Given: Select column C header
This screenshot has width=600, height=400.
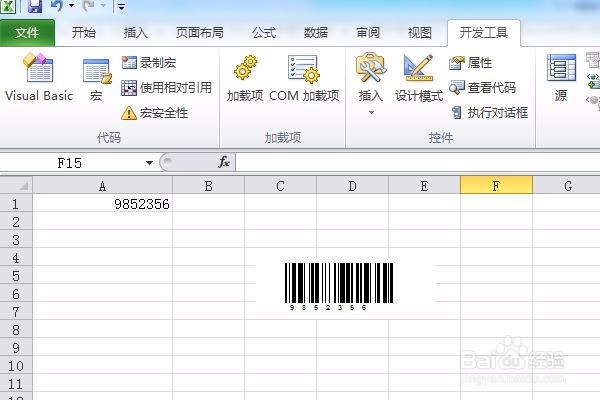Looking at the screenshot, I should (x=280, y=186).
